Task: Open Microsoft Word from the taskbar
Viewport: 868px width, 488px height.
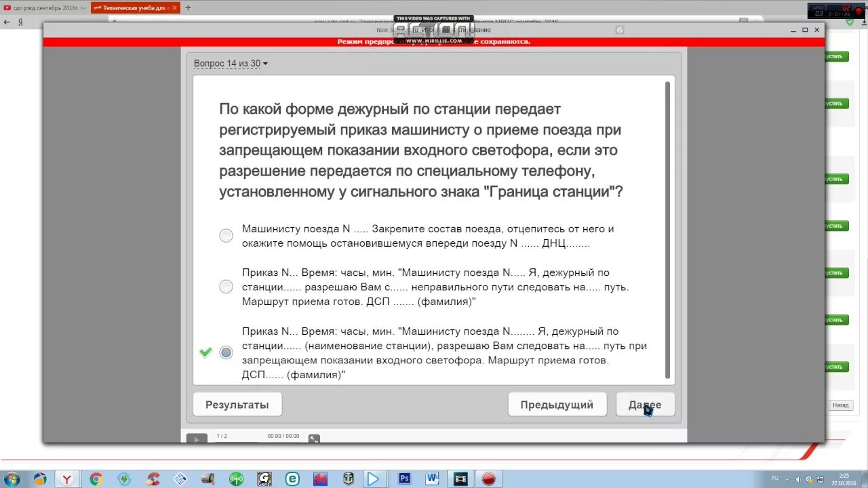Action: 432,479
